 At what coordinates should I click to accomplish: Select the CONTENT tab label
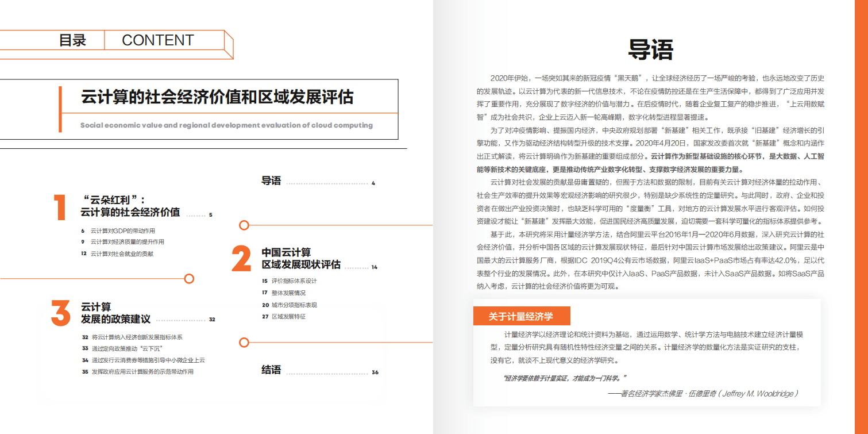pos(157,40)
